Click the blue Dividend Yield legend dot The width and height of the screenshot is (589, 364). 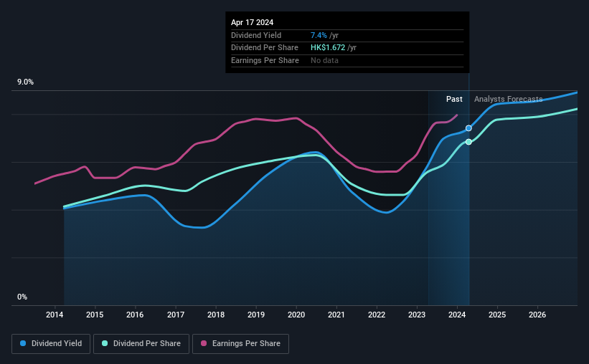[23, 343]
